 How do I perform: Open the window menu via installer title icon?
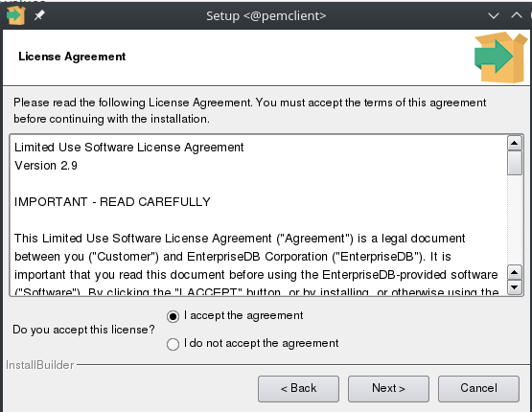pyautogui.click(x=15, y=15)
